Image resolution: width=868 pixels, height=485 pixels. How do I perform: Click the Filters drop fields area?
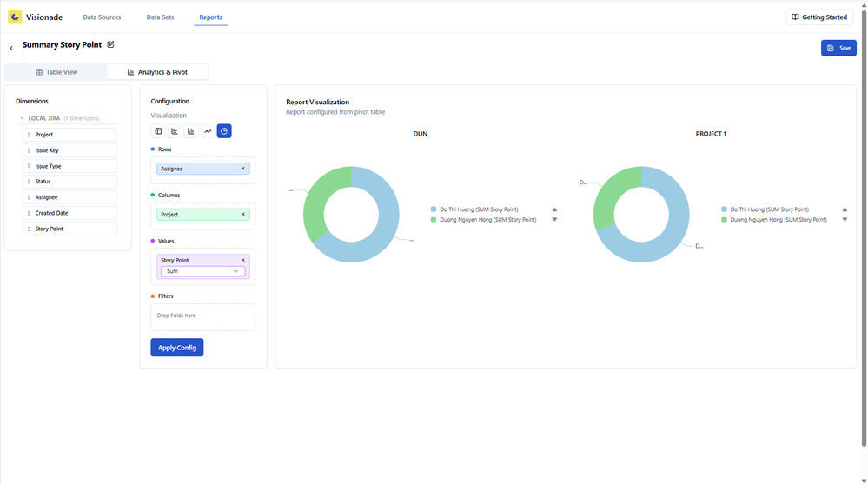click(203, 317)
